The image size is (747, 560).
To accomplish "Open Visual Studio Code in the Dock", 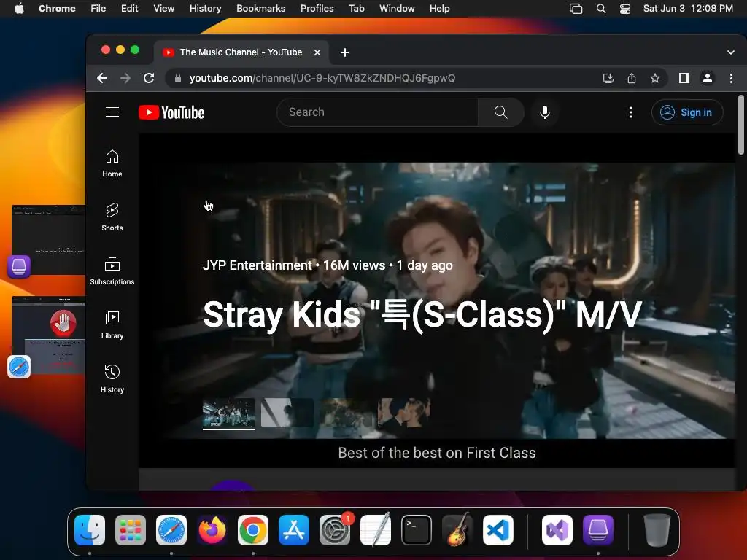I will point(498,530).
